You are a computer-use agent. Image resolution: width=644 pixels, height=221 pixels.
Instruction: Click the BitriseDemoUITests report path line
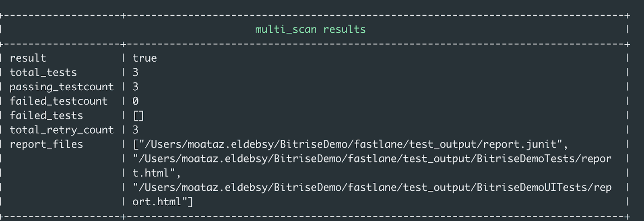tap(372, 188)
